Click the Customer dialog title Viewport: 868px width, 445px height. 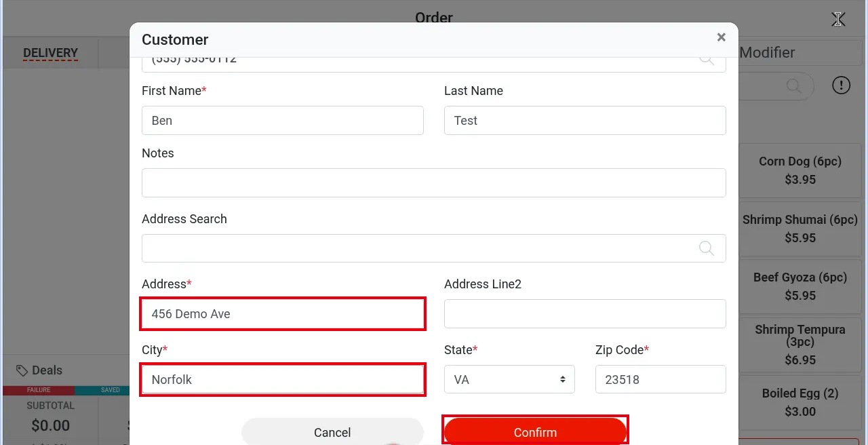(175, 39)
